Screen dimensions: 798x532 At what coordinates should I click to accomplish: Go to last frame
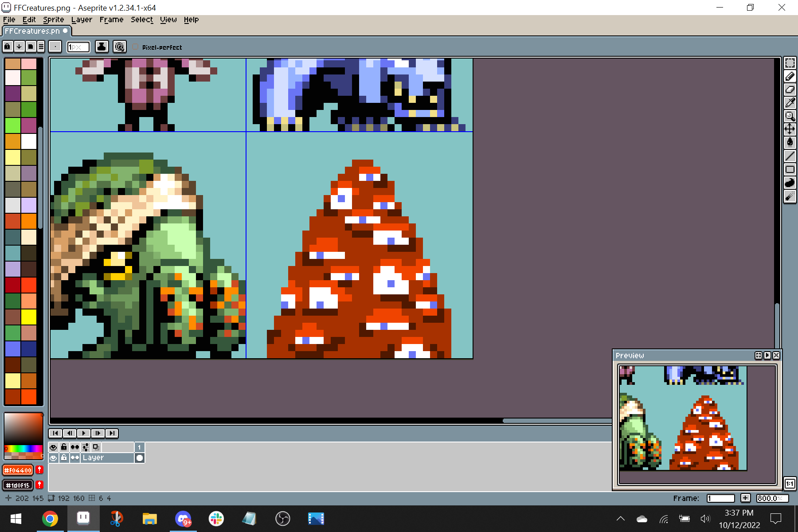tap(112, 433)
